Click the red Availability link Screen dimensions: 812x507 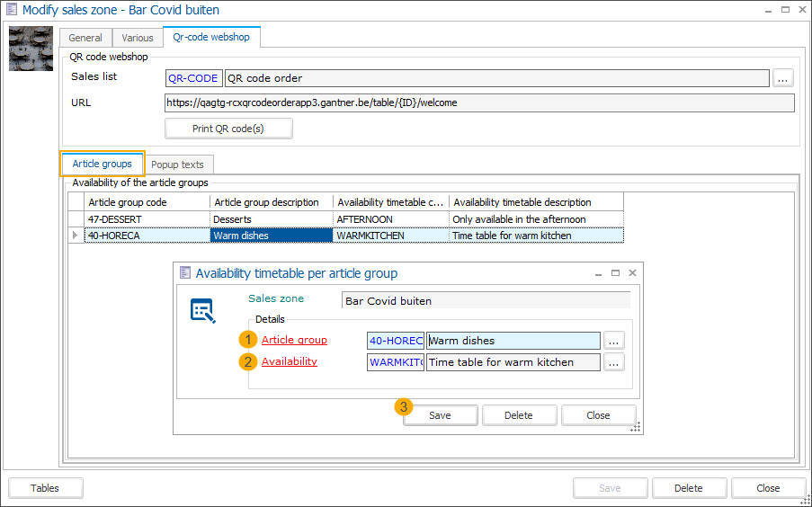[289, 361]
